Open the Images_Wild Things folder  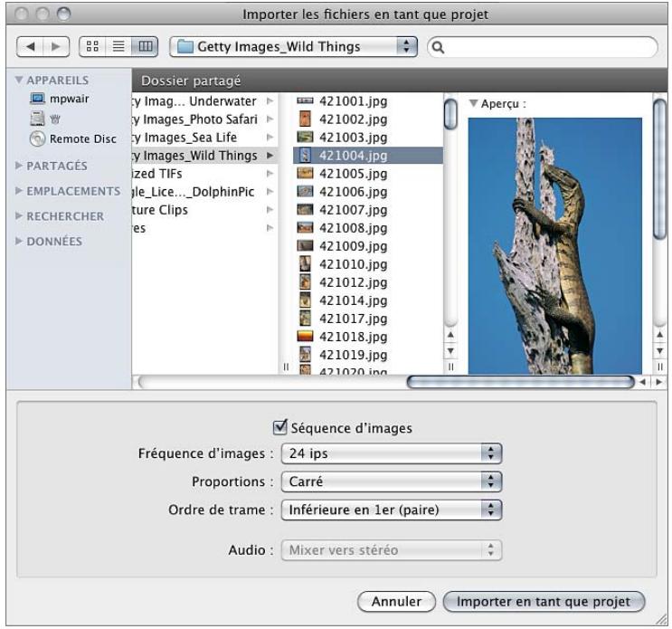point(205,155)
